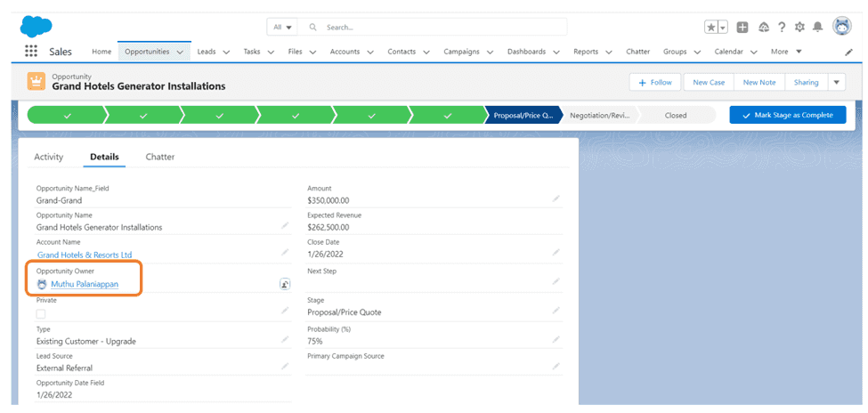Open the user profile avatar
The width and height of the screenshot is (868, 413).
(x=842, y=26)
